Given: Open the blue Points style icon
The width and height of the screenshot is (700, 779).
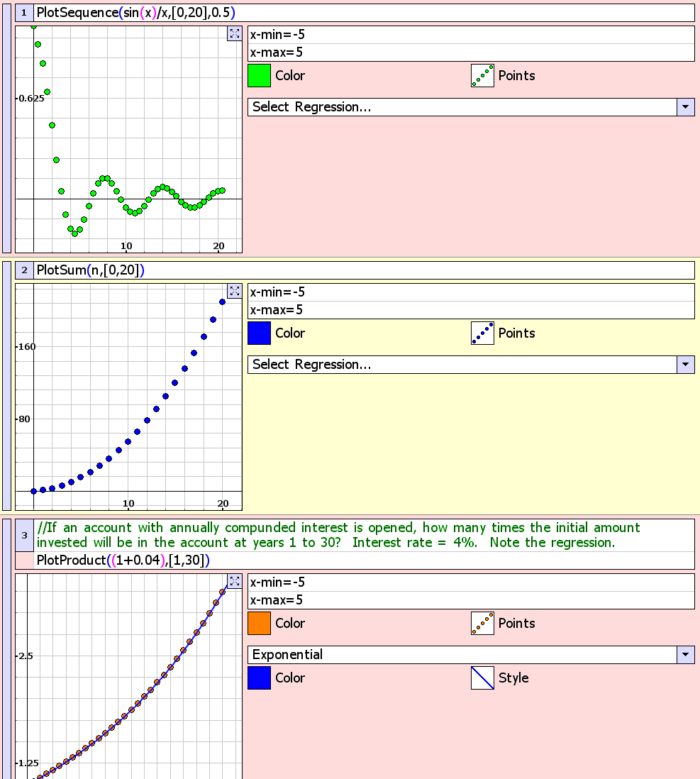Looking at the screenshot, I should (482, 333).
